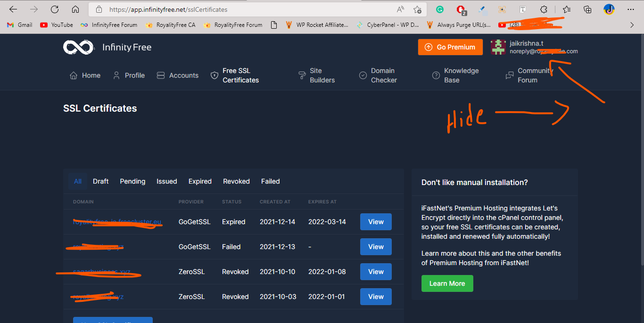View the Expired GoGetSSL certificate
Image resolution: width=644 pixels, height=323 pixels.
click(376, 222)
